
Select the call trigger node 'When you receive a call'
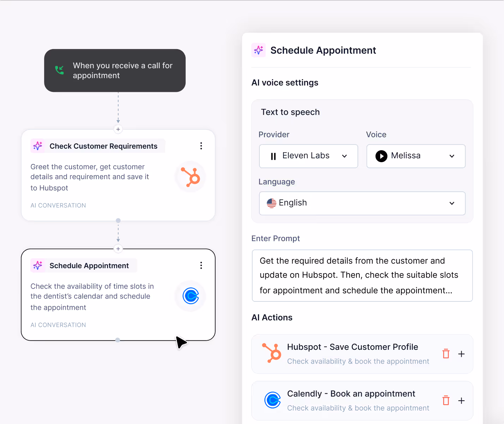115,71
